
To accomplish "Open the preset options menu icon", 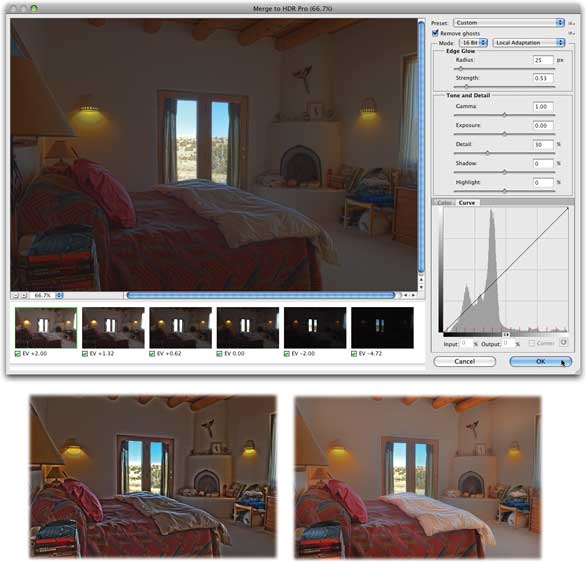I will (x=571, y=23).
